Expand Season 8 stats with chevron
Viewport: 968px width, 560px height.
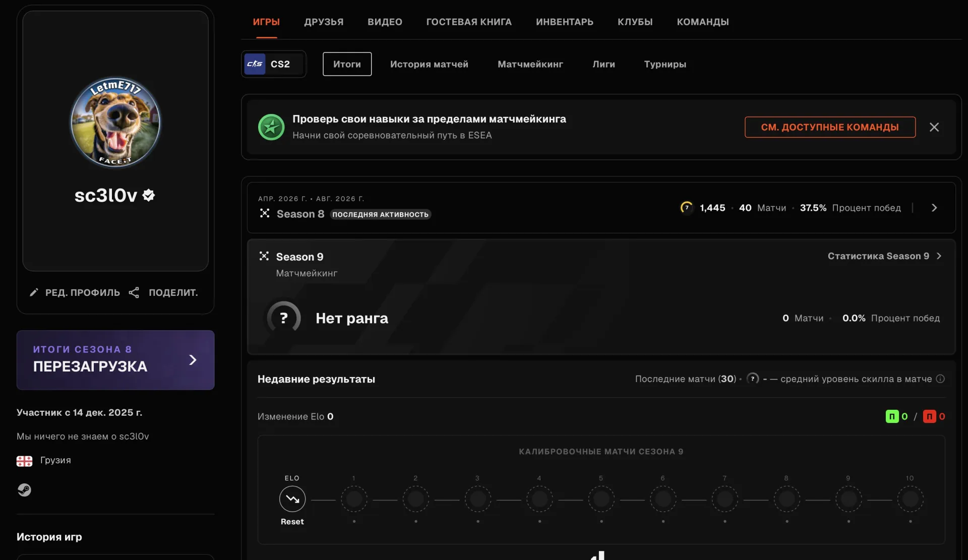pyautogui.click(x=934, y=208)
